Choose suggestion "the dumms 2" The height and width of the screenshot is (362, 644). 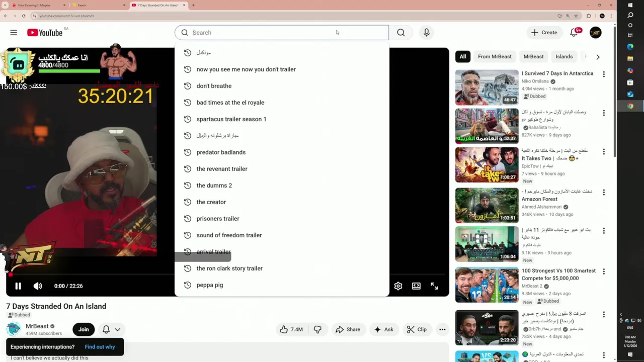point(282,186)
